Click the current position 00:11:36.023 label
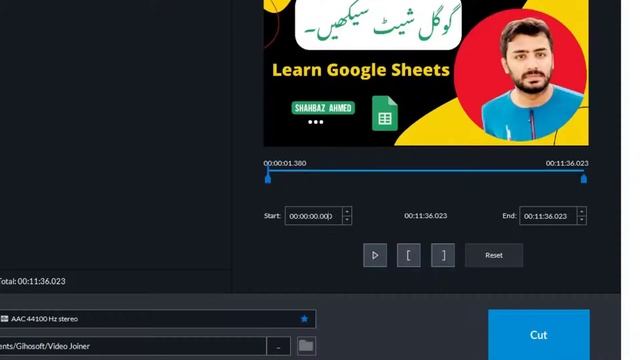 426,216
